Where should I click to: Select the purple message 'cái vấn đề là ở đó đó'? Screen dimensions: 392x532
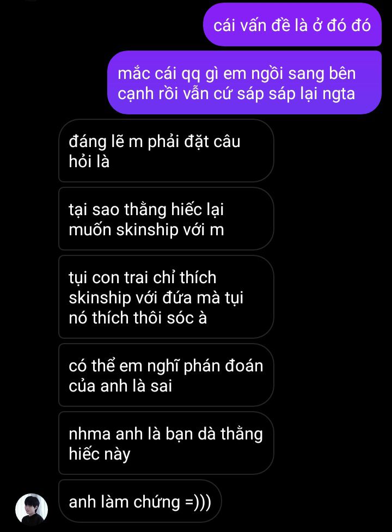(292, 25)
